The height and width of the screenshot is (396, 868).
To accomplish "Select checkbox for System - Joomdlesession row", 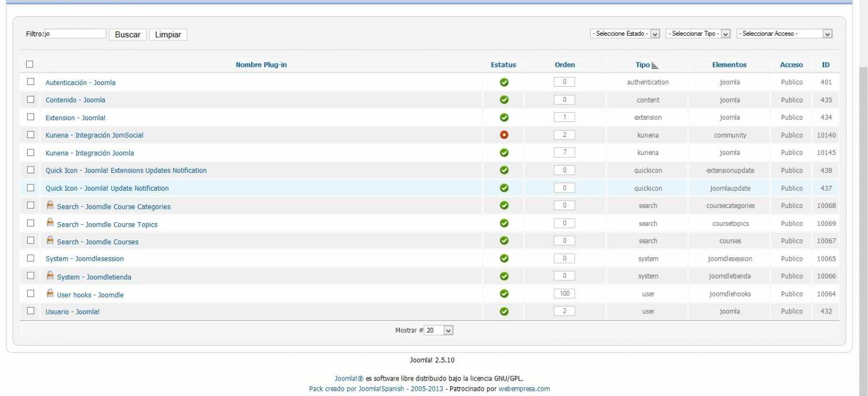I will point(31,258).
